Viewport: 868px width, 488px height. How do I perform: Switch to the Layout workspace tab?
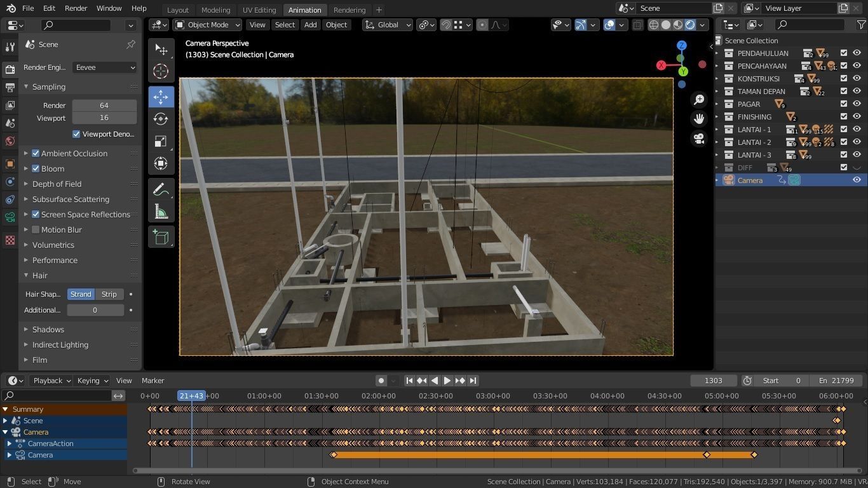tap(178, 10)
